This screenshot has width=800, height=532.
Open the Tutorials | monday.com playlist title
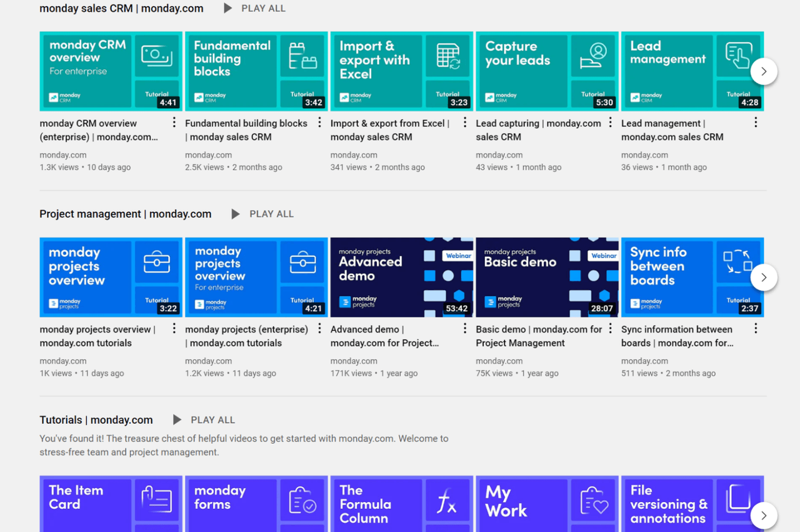[x=96, y=420]
